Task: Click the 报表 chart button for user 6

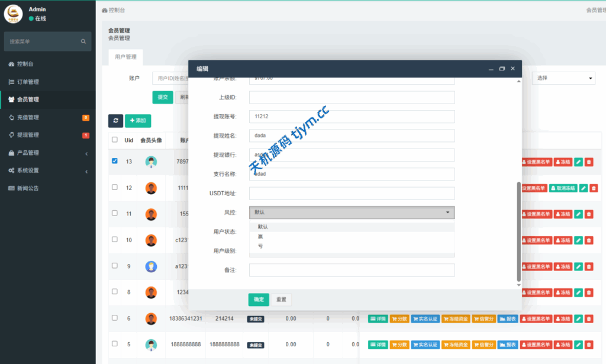Action: [506, 319]
